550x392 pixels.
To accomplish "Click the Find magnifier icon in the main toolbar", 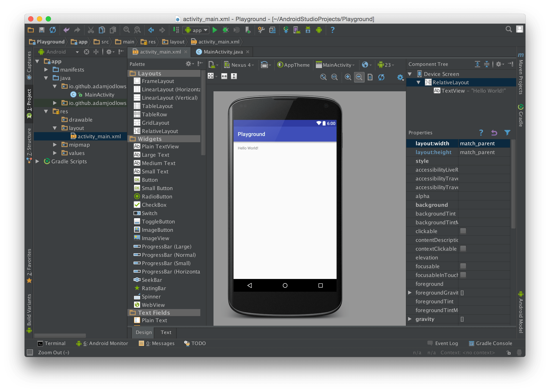I will click(x=126, y=30).
